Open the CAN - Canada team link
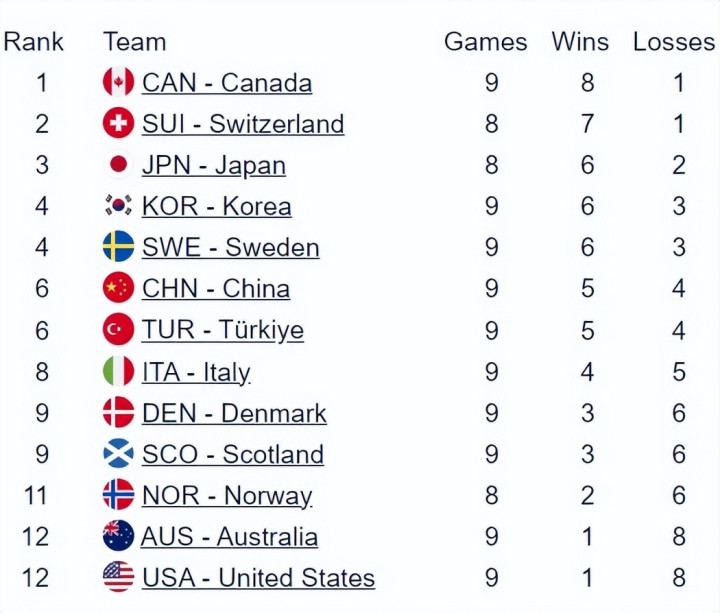Viewport: 720px width, 613px height. (x=227, y=82)
